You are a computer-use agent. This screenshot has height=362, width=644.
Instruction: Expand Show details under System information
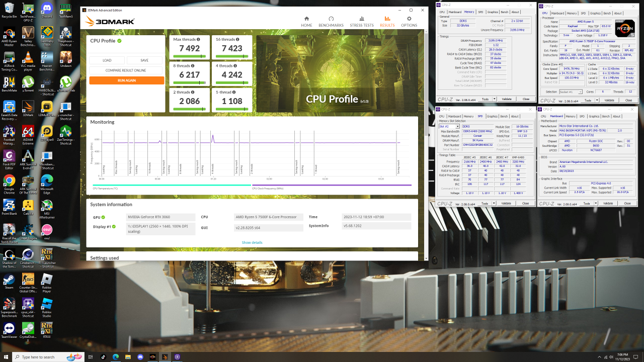[252, 242]
